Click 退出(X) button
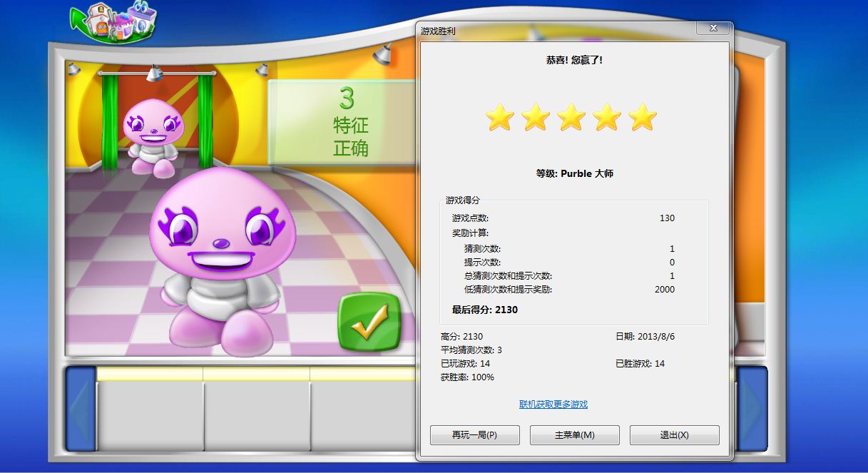This screenshot has width=868, height=473. click(x=675, y=435)
